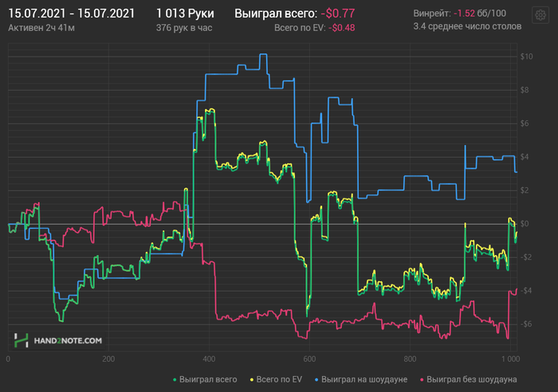Click the -$2 y-axis label
The width and height of the screenshot is (558, 392).
(x=526, y=257)
